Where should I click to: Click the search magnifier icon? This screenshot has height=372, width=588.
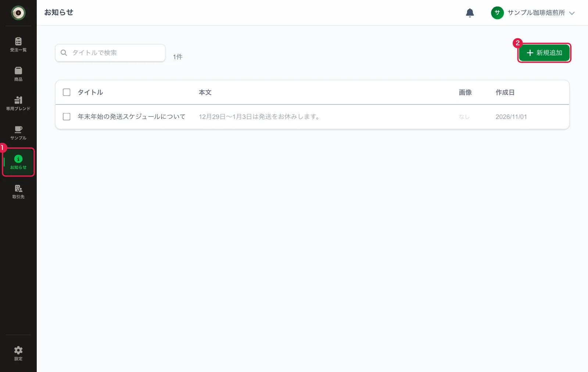[x=64, y=53]
